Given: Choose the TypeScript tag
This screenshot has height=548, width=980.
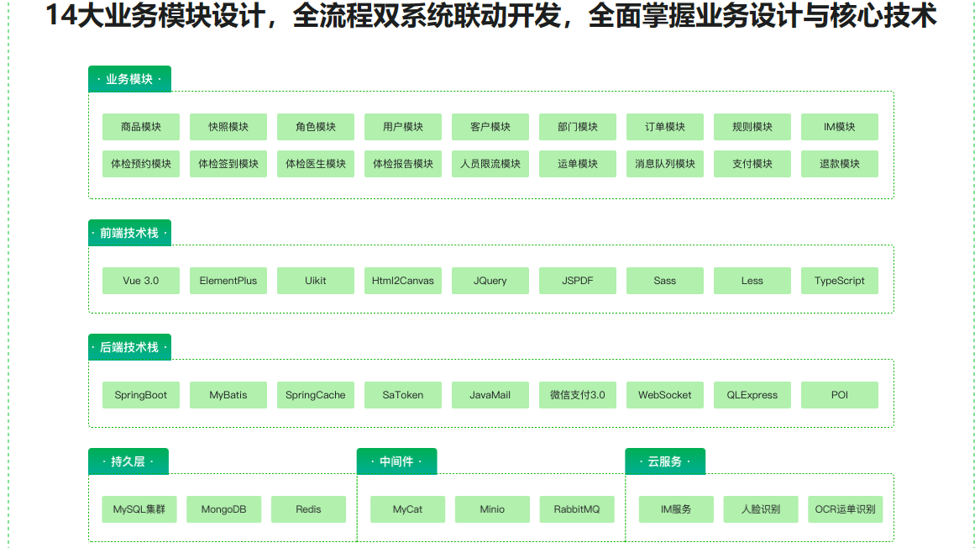Looking at the screenshot, I should (840, 281).
